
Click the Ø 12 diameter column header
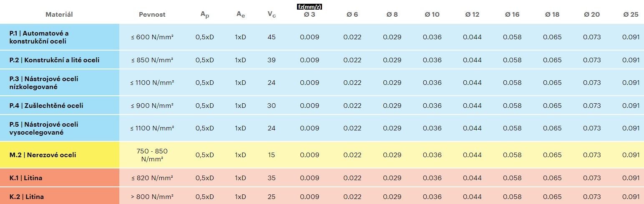point(472,15)
